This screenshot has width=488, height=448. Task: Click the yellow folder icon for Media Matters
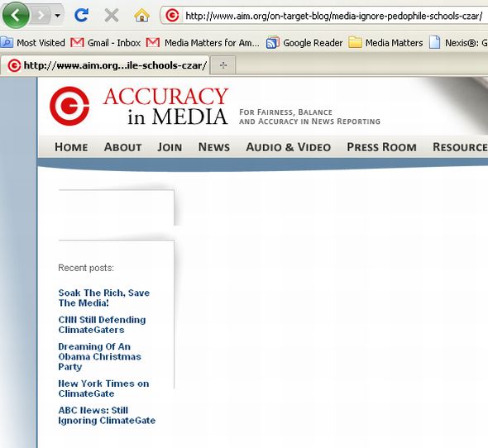(355, 42)
